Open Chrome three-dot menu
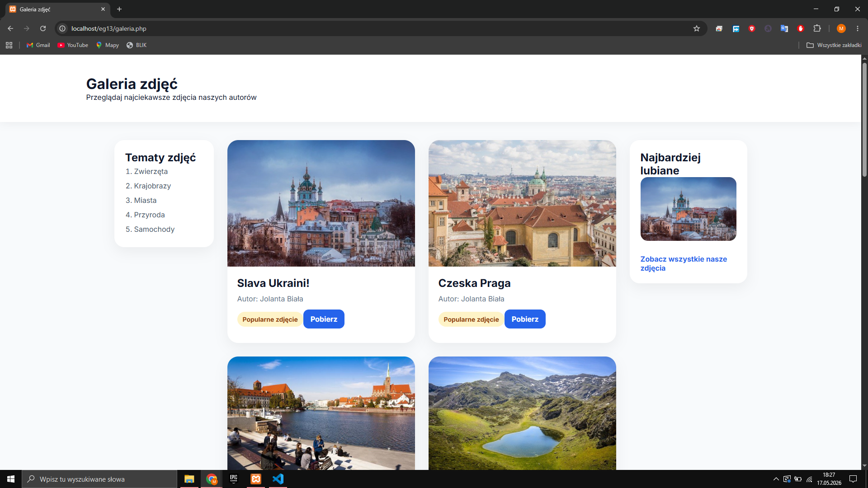Screen dimensions: 868x488 pyautogui.click(x=858, y=28)
